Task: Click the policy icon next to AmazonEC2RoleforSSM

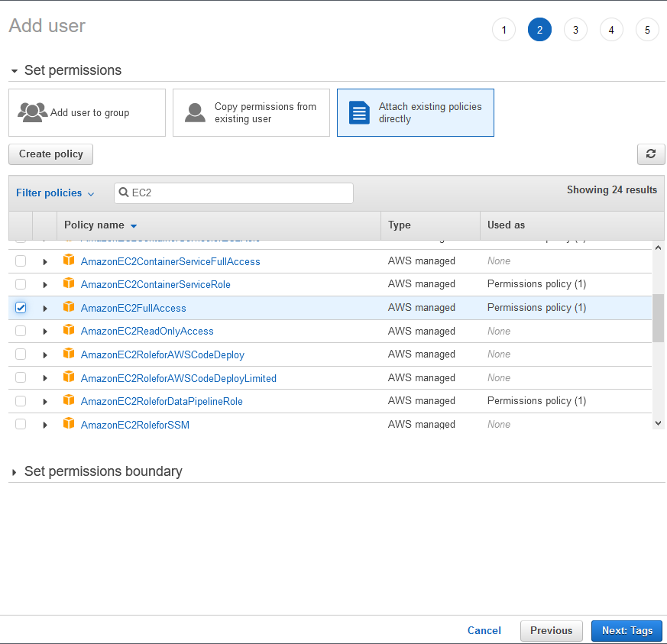Action: tap(69, 424)
